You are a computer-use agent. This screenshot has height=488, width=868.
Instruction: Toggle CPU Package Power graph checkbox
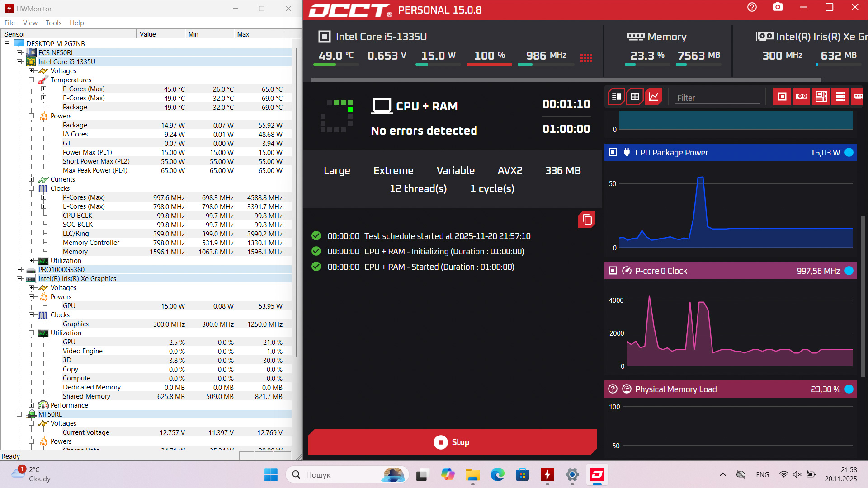[613, 152]
